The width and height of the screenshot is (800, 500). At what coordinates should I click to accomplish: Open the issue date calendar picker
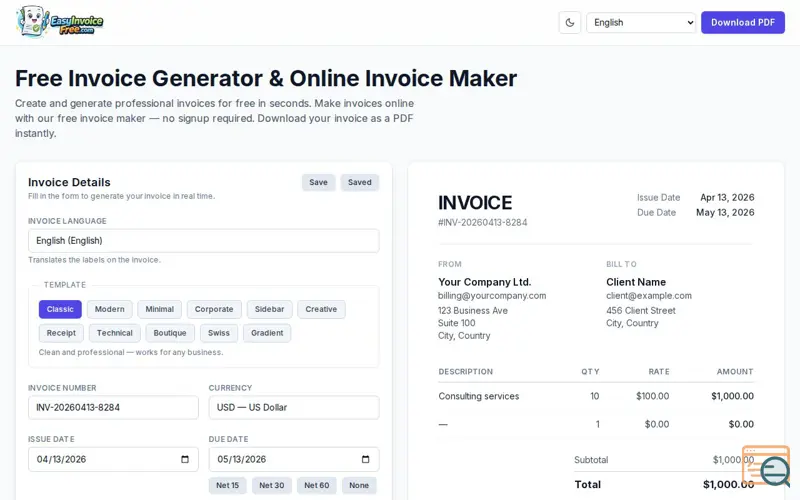[x=185, y=459]
